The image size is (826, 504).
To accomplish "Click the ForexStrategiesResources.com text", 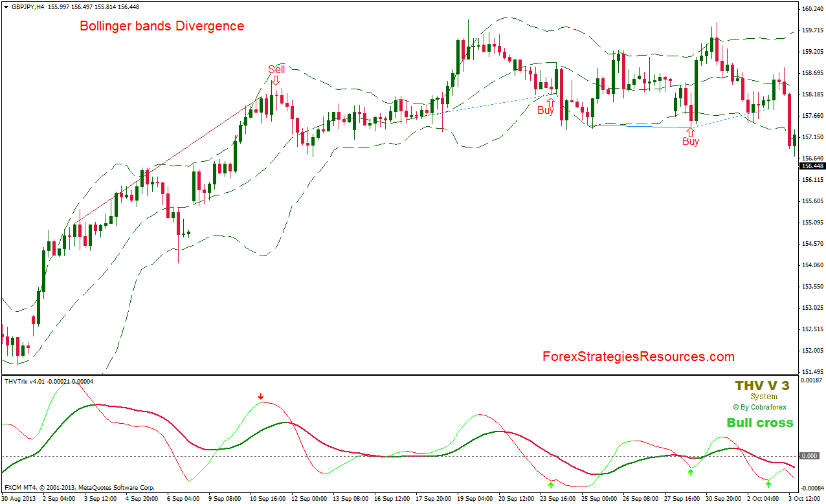I will click(x=638, y=356).
